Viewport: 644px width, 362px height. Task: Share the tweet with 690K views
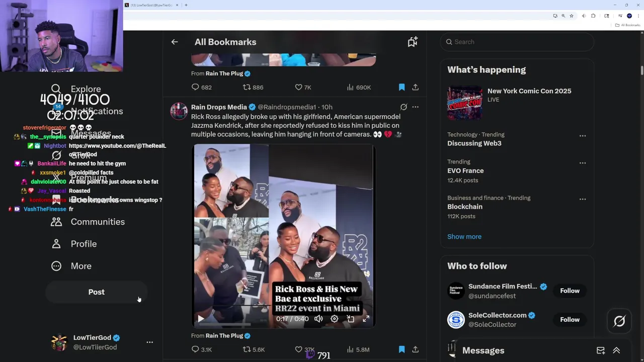(415, 87)
